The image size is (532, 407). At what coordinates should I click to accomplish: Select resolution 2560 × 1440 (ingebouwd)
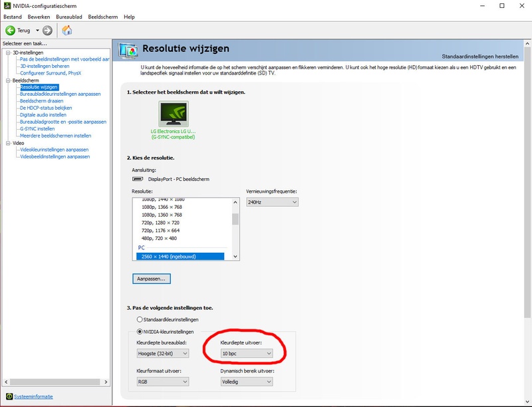tap(180, 257)
